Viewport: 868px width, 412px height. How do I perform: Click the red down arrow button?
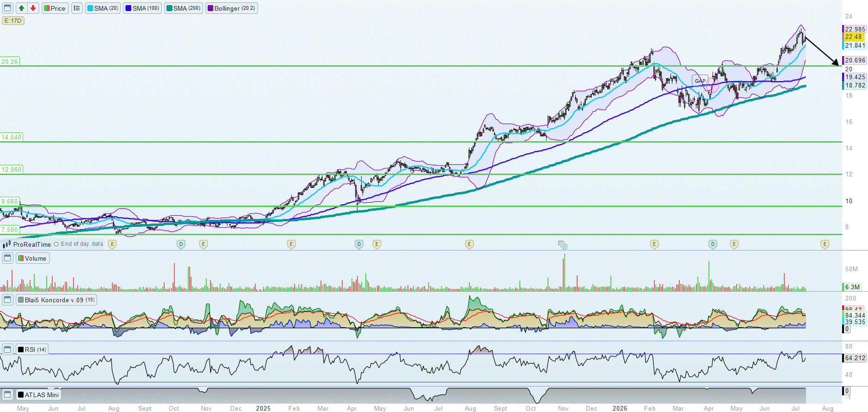pyautogui.click(x=33, y=8)
